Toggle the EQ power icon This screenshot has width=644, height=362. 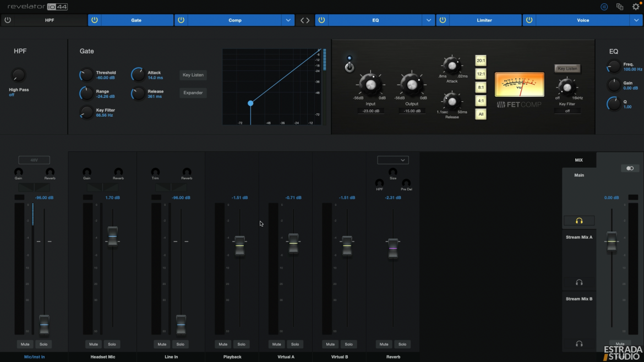pos(321,20)
